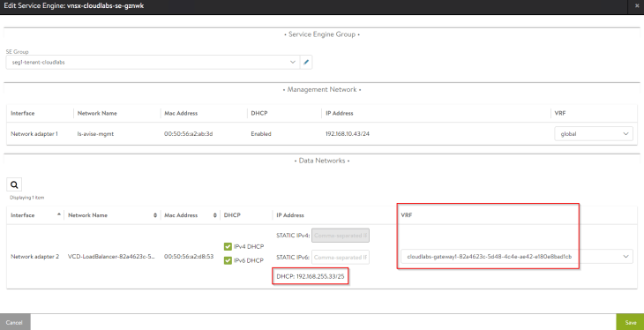Click the DHCP 192.168.255.33/25 address text

click(x=311, y=276)
